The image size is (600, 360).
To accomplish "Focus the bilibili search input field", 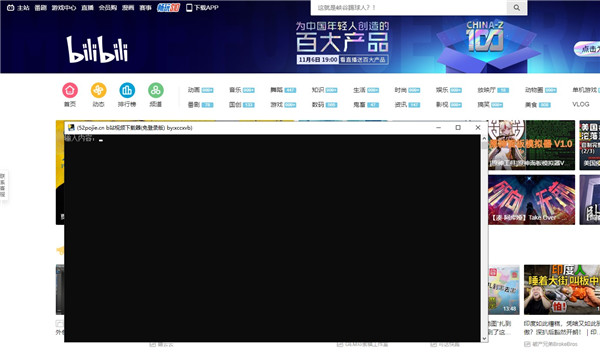I will pyautogui.click(x=409, y=7).
